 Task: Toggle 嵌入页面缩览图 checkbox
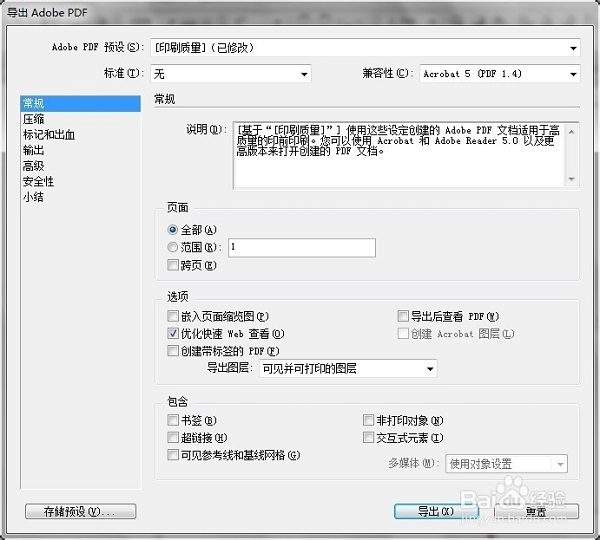pos(173,316)
